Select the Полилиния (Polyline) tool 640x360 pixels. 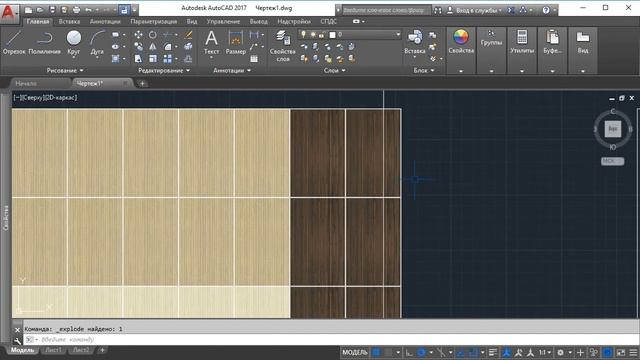pos(44,42)
